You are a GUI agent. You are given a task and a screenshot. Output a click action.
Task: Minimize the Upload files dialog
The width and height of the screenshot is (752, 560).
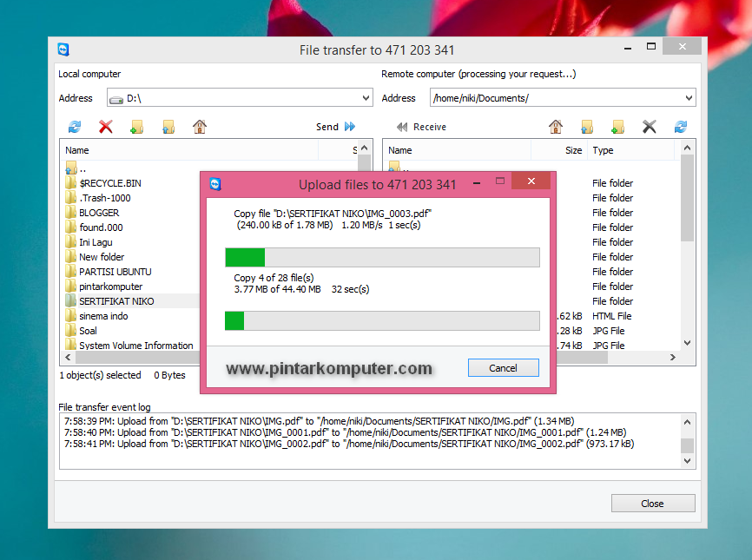(x=477, y=182)
